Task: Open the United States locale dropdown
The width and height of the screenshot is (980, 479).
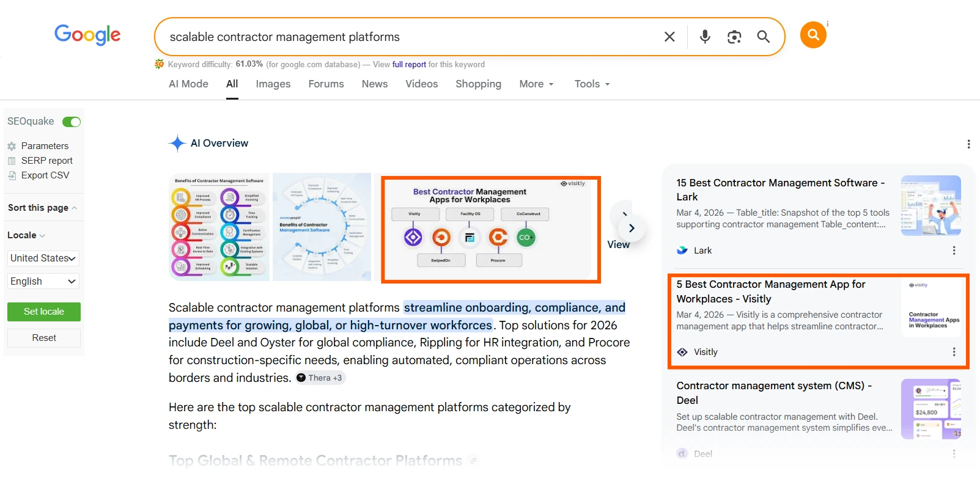Action: 43,258
